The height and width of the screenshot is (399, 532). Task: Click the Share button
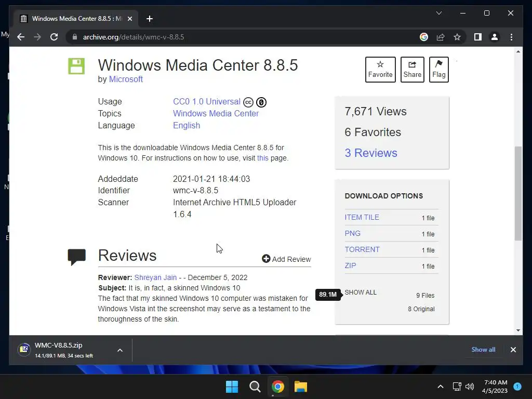pyautogui.click(x=412, y=70)
